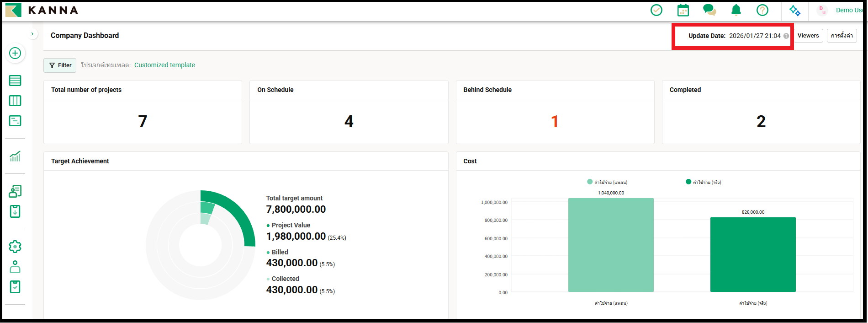Click the Viewers button
Image resolution: width=868 pixels, height=323 pixels.
point(808,36)
